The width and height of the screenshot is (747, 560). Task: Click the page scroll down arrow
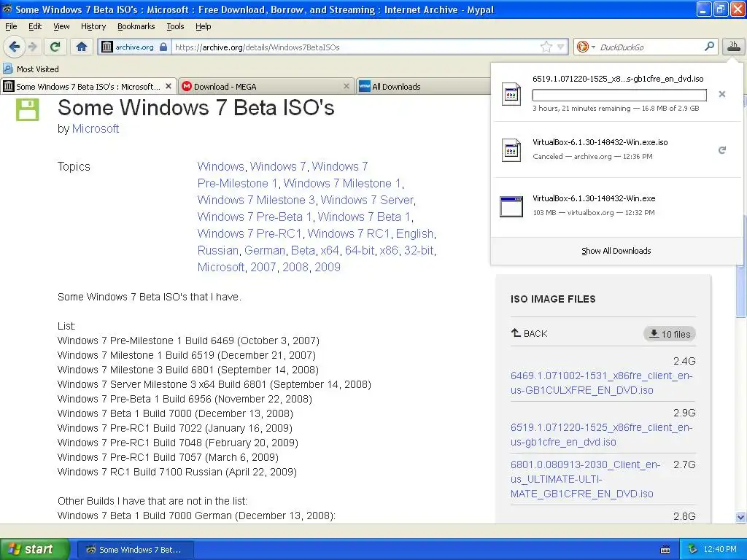741,517
